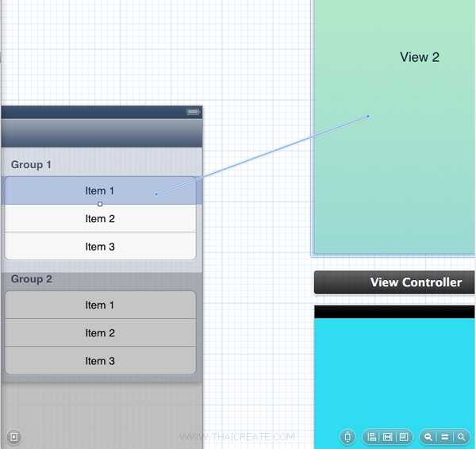Select Item 2 cell in Group 1
The height and width of the screenshot is (449, 476).
pyautogui.click(x=100, y=219)
